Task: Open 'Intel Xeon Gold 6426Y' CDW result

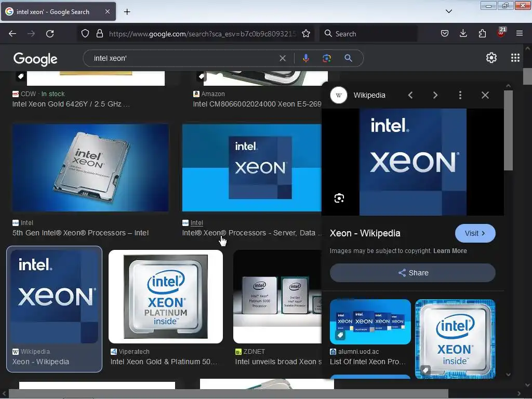Action: tap(71, 104)
